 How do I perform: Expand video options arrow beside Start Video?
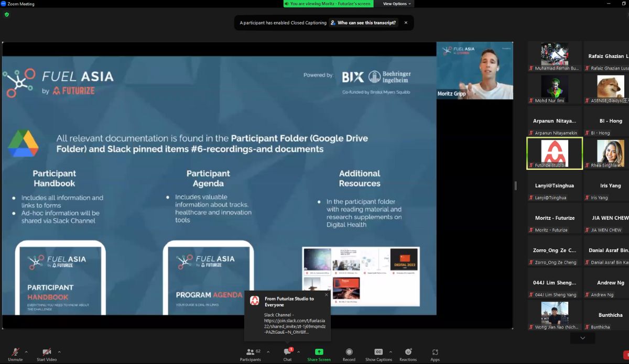click(x=59, y=352)
